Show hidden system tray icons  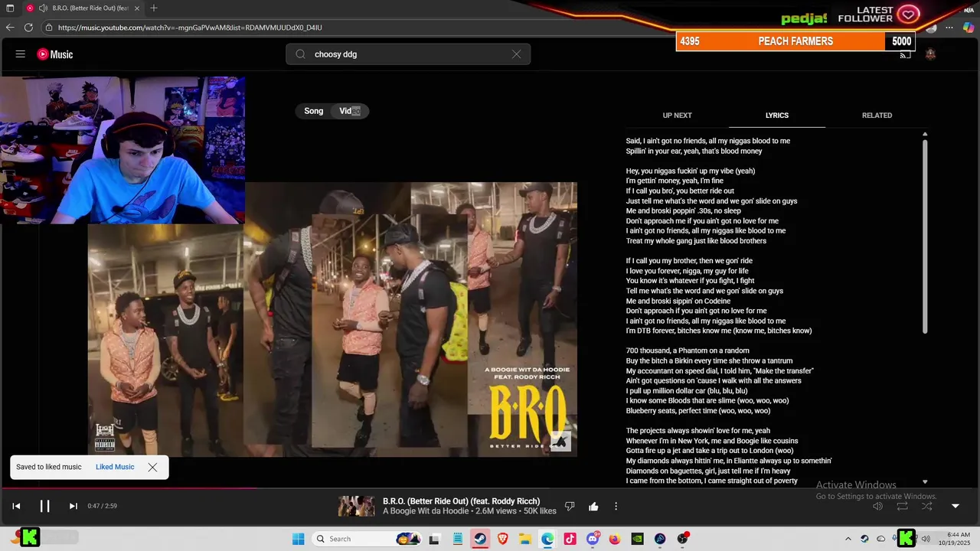(848, 539)
